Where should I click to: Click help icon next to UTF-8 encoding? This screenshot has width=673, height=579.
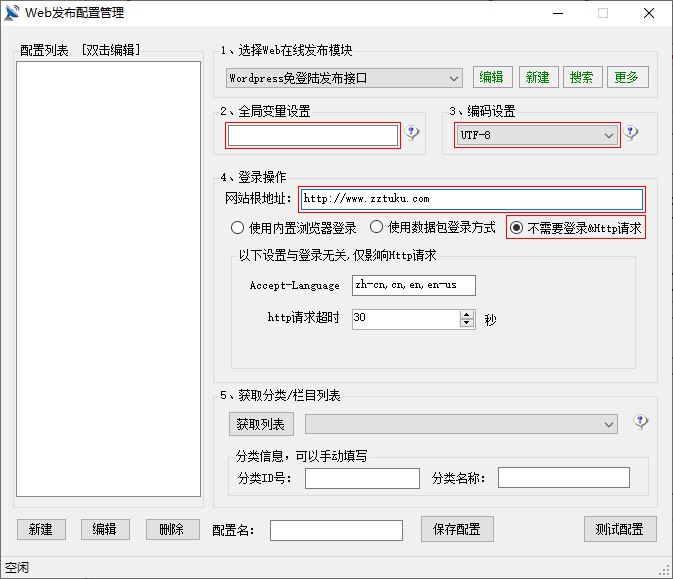(x=631, y=134)
